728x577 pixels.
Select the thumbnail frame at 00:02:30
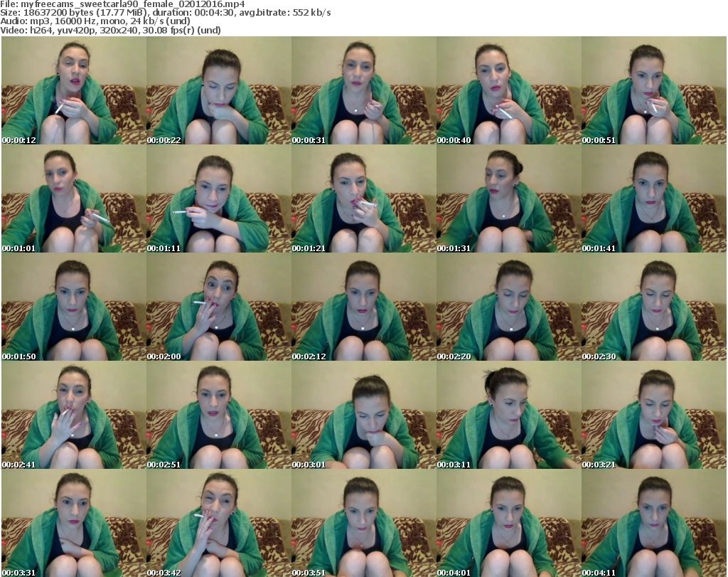[x=654, y=307]
